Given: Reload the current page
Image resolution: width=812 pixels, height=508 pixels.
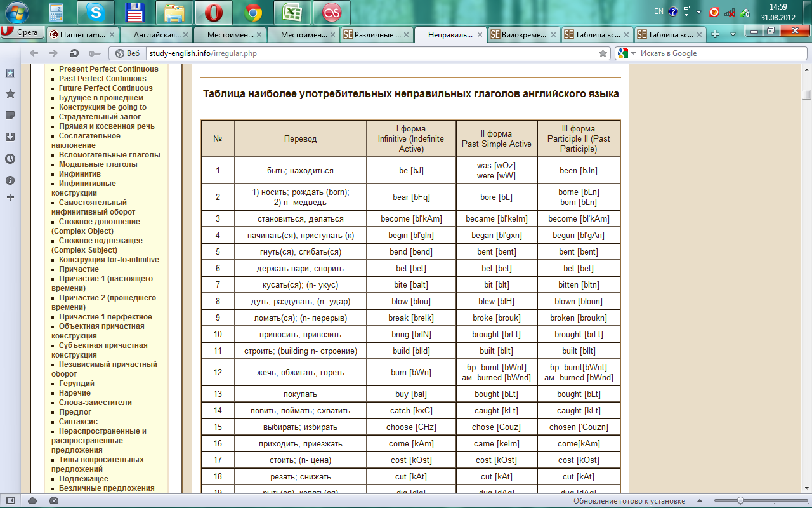Looking at the screenshot, I should [x=74, y=53].
